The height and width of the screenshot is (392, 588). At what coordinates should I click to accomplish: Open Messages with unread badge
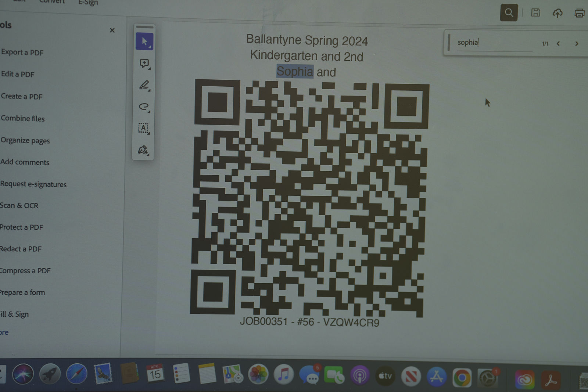coord(310,375)
